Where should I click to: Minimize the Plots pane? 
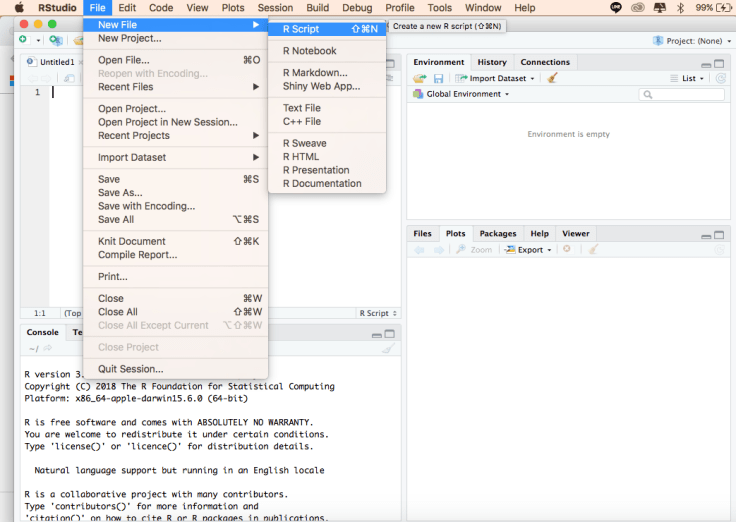point(706,236)
